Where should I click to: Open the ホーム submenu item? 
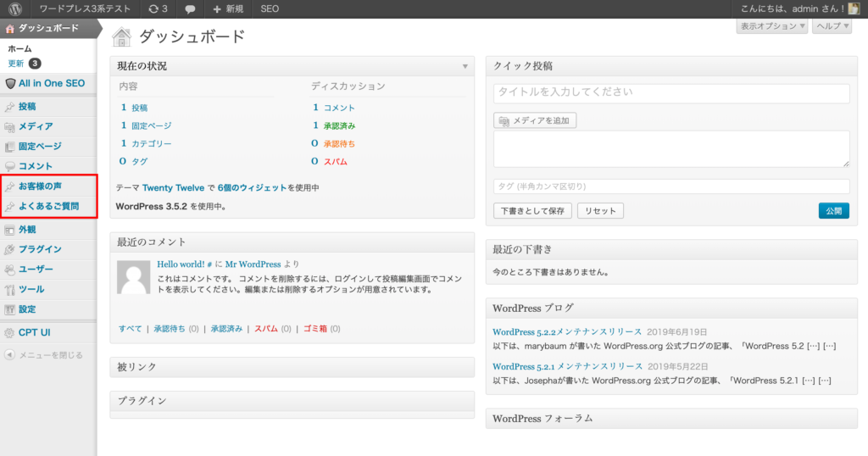coord(20,48)
